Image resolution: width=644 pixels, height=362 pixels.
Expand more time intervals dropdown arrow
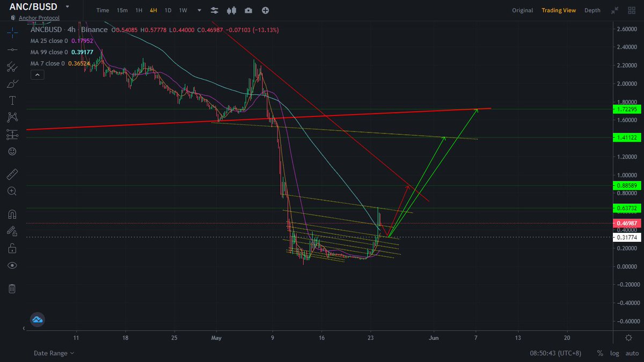coord(200,10)
